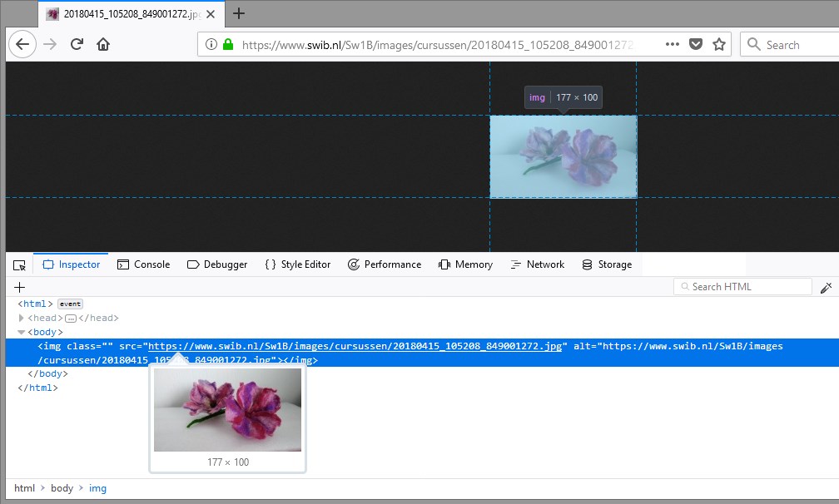Image resolution: width=839 pixels, height=504 pixels.
Task: Click the search magnifier icon in toolbar
Action: point(753,44)
